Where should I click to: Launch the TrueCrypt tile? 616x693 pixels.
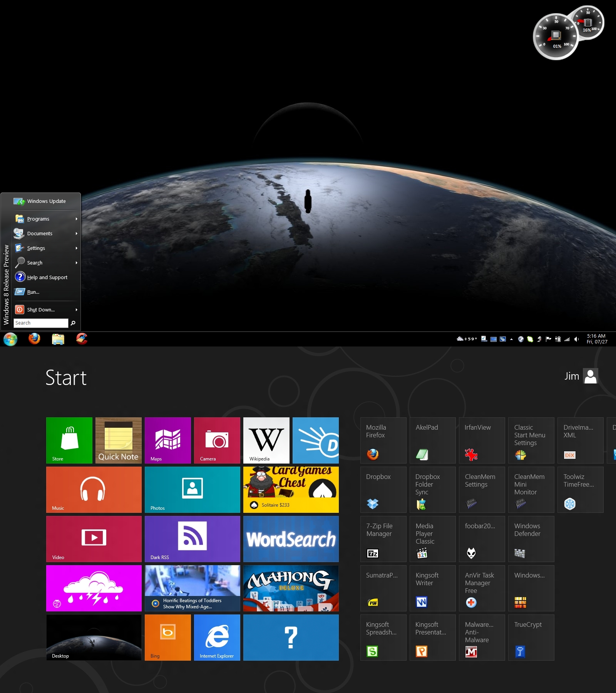point(531,637)
